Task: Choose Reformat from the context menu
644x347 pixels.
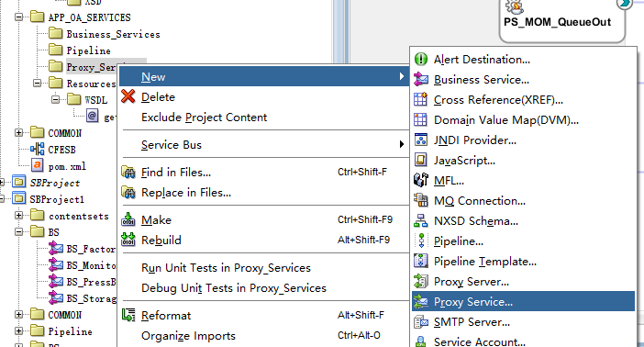Action: (263, 315)
